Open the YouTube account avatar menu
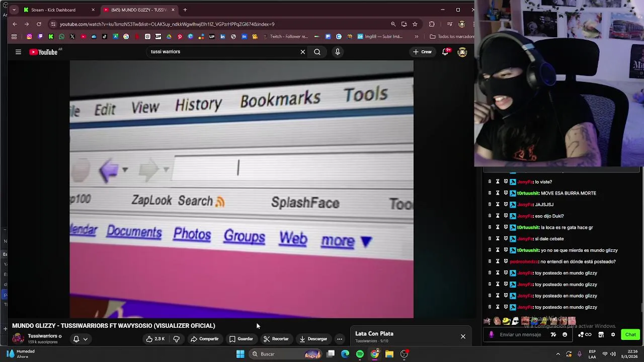Viewport: 644px width, 362px height. (462, 52)
